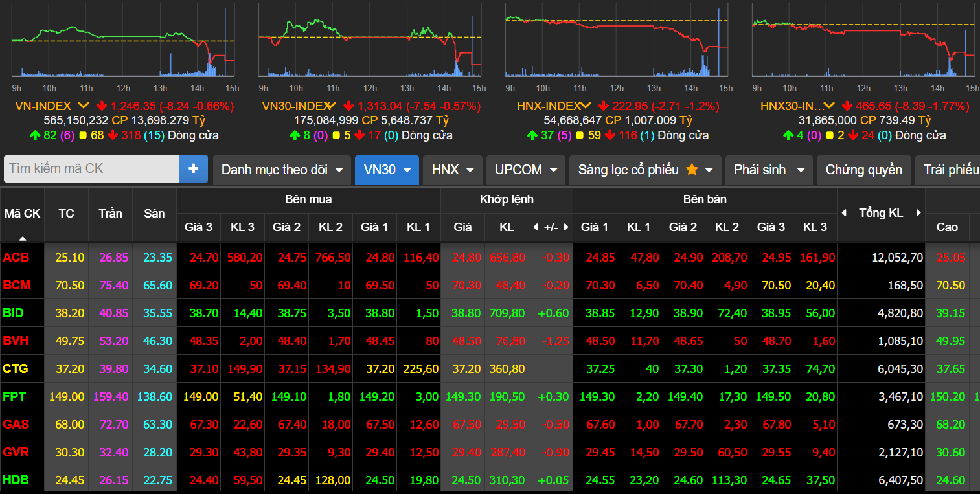The width and height of the screenshot is (980, 494).
Task: Click HDB total volume 6,407,50
Action: 900,480
